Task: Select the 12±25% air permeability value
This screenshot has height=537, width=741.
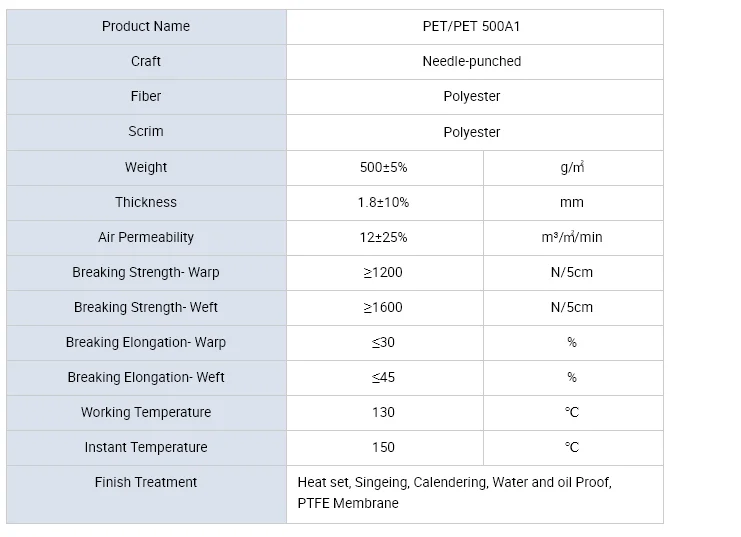Action: pyautogui.click(x=384, y=237)
